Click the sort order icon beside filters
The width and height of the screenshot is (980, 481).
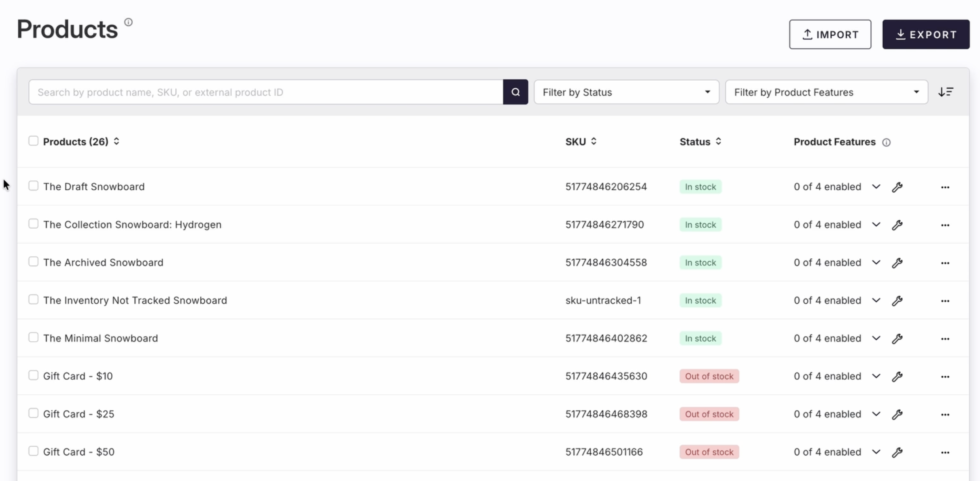(x=945, y=92)
